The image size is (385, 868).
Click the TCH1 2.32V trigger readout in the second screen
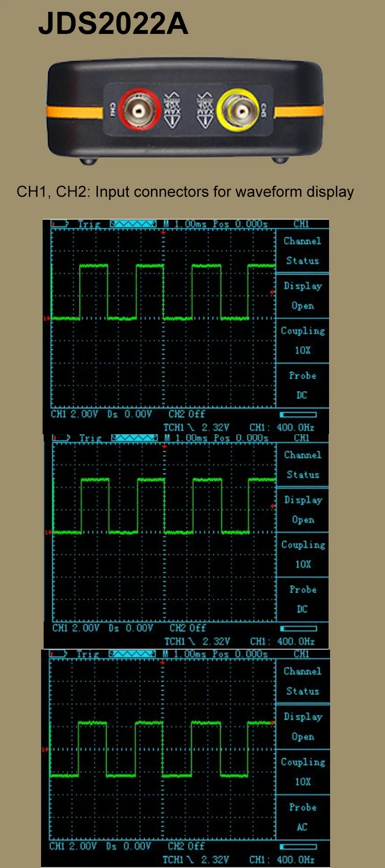[x=197, y=641]
